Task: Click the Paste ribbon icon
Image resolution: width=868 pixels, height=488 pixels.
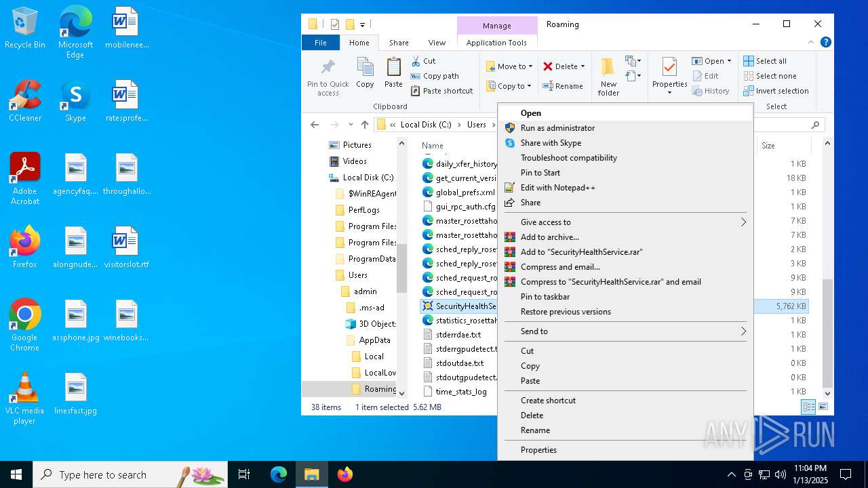Action: click(393, 67)
